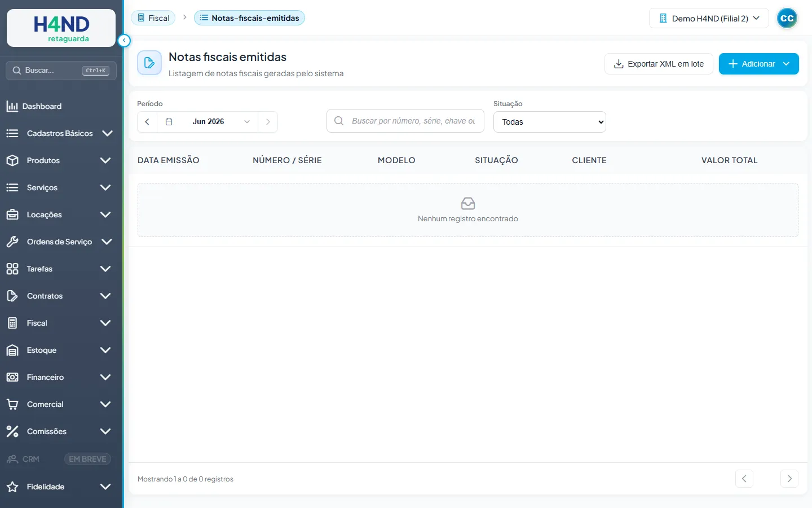This screenshot has width=812, height=508.
Task: Open the Dashboard bar-chart icon
Action: pos(12,106)
